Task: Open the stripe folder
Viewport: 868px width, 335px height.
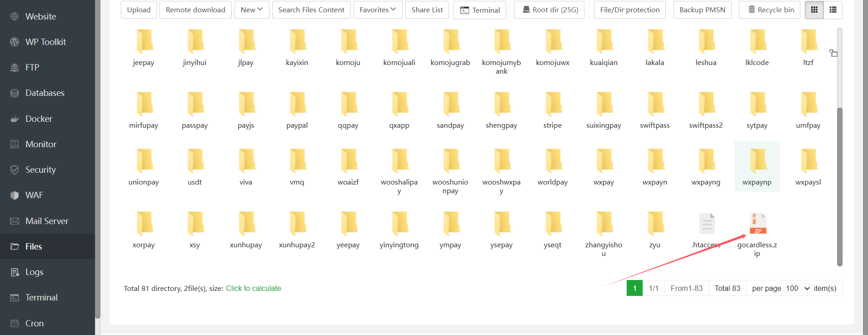Action: pyautogui.click(x=553, y=105)
